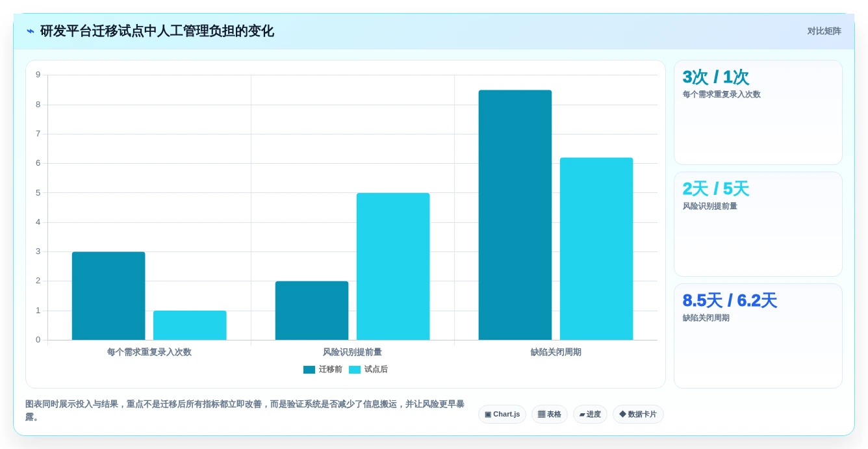
Task: Click the description paragraph starting 图表同时展示
Action: pyautogui.click(x=246, y=411)
